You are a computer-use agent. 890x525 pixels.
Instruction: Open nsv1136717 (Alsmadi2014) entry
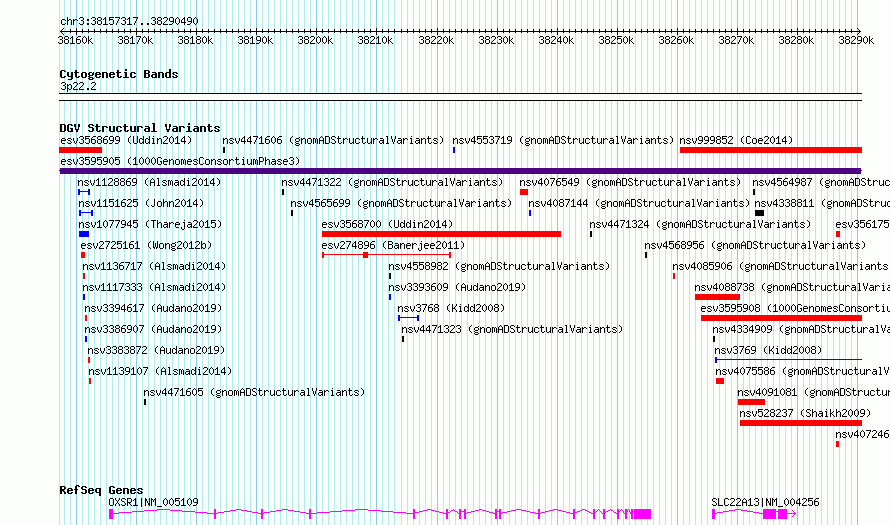(154, 266)
